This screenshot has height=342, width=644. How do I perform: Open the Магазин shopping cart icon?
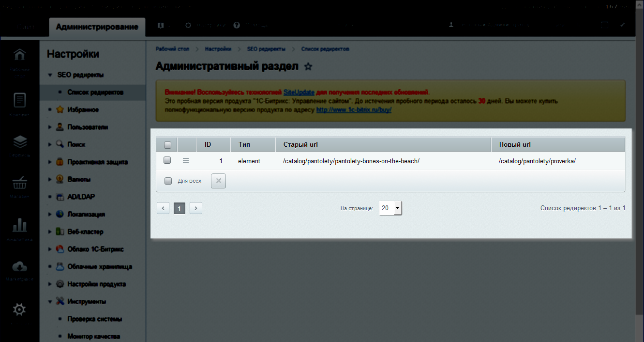(x=19, y=183)
